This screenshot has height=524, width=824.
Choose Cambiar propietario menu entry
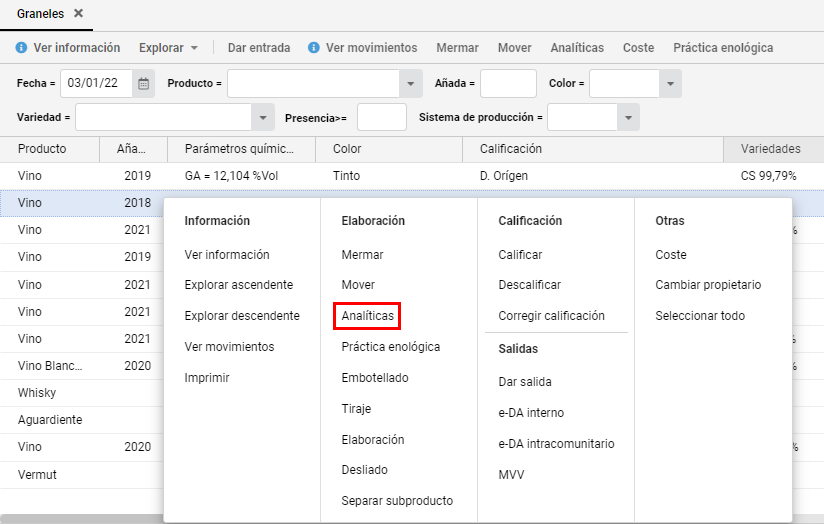tap(708, 285)
